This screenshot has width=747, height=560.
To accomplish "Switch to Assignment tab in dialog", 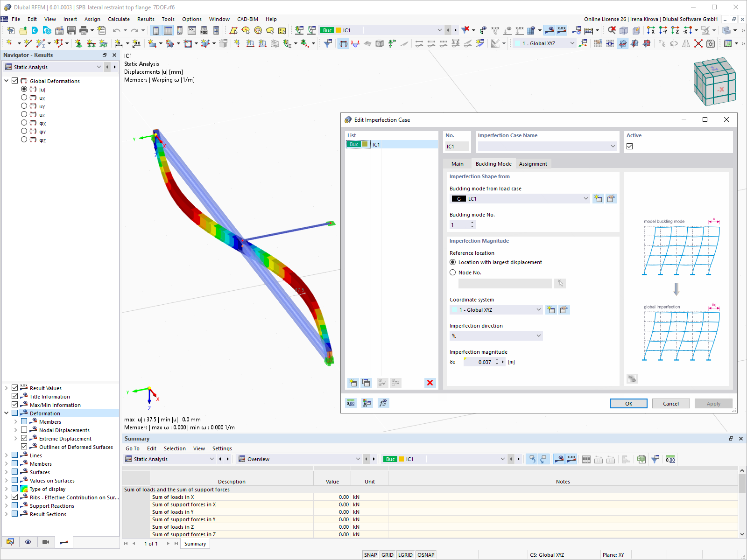I will (533, 164).
